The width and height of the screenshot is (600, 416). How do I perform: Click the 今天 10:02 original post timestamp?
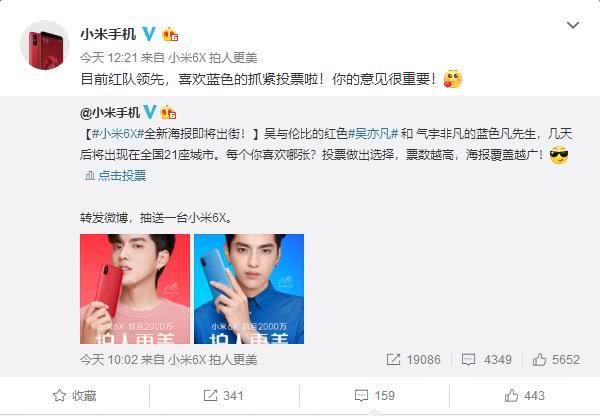[x=108, y=360]
